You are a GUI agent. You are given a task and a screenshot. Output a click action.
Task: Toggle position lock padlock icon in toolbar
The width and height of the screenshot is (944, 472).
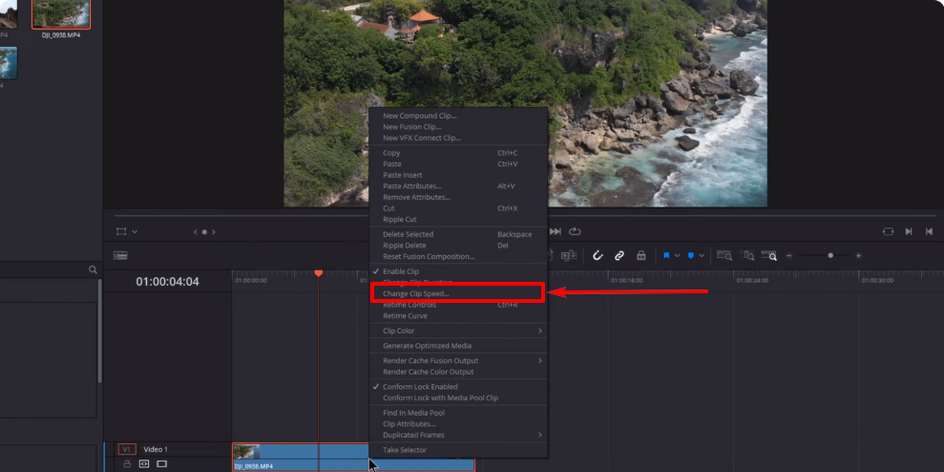[x=641, y=256]
